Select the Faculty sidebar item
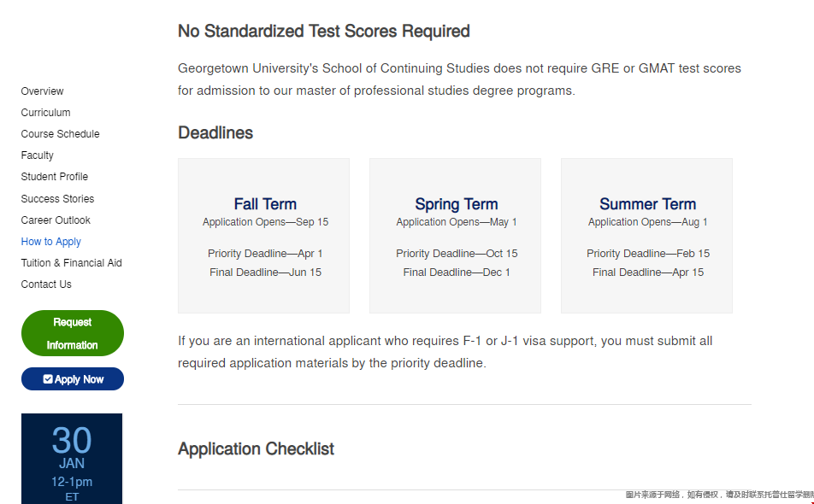Viewport: 814px width, 504px height. pos(37,155)
